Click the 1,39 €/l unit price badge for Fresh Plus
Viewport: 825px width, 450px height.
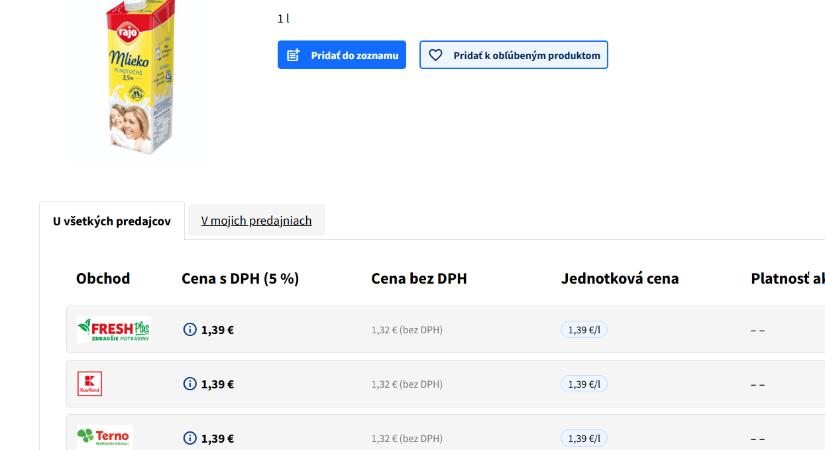584,330
